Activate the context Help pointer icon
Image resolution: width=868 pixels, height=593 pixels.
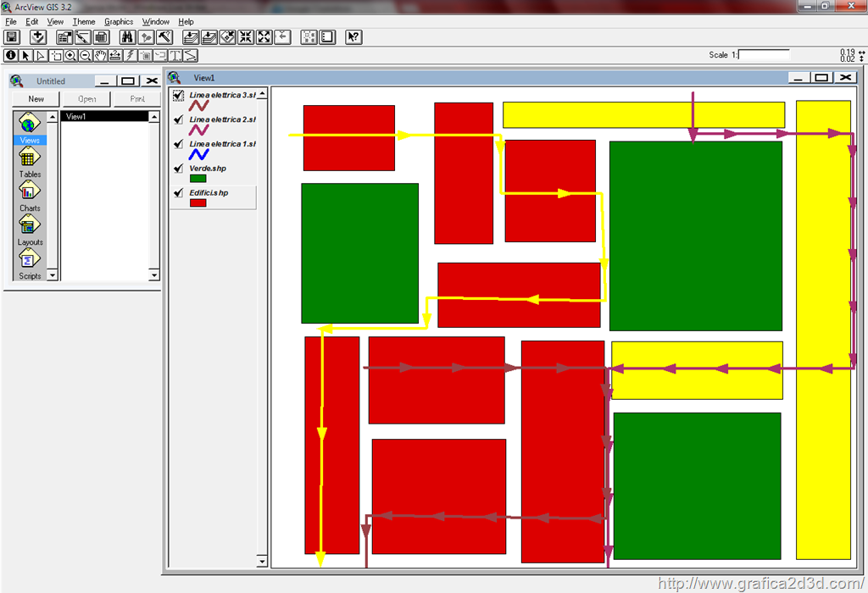pyautogui.click(x=353, y=37)
